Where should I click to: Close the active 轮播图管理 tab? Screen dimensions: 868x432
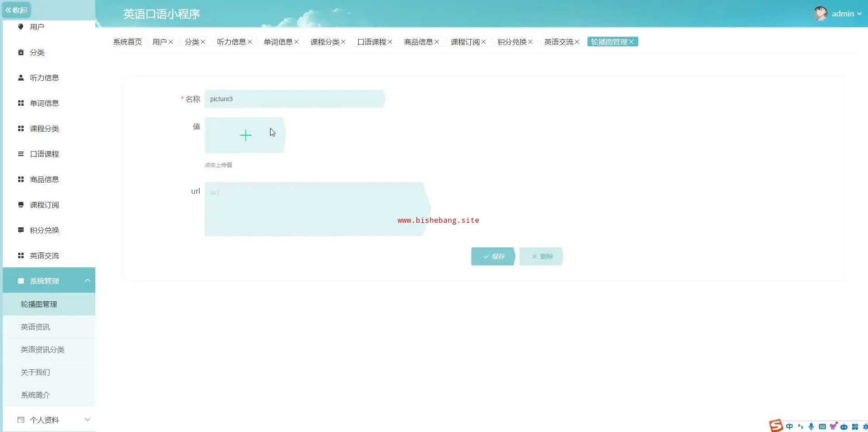pyautogui.click(x=631, y=42)
